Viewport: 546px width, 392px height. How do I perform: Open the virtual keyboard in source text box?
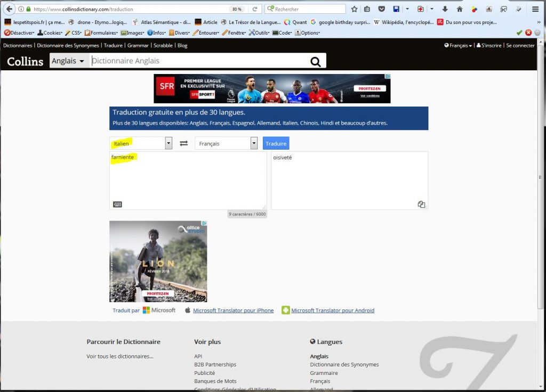click(117, 204)
